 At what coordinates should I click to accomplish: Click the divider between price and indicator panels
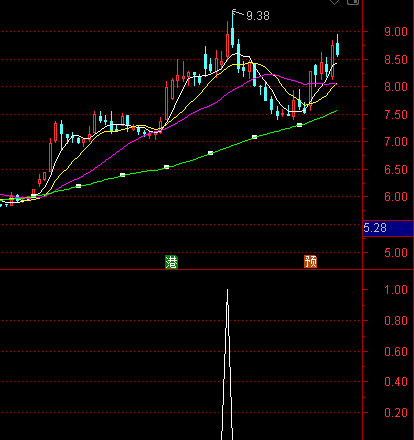tap(181, 269)
